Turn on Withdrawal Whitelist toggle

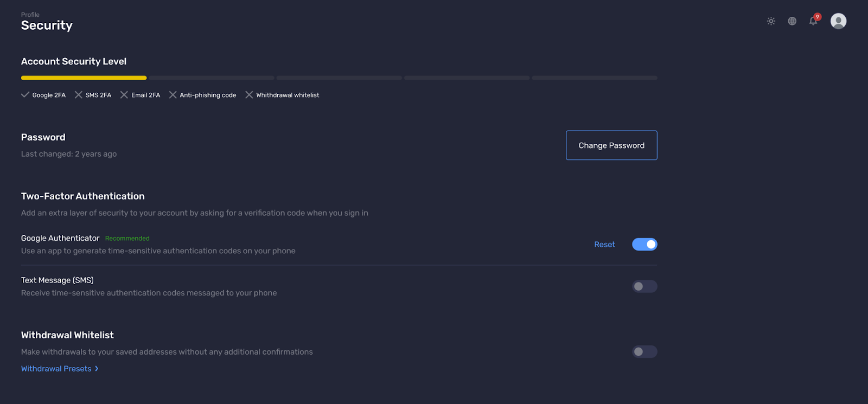(x=644, y=352)
